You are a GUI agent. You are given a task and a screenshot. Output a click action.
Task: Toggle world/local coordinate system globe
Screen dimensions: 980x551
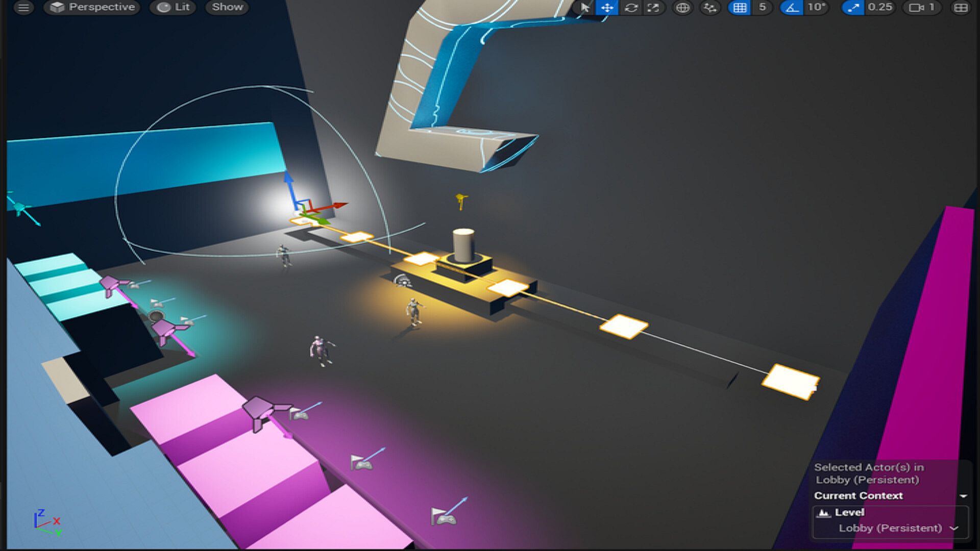682,7
